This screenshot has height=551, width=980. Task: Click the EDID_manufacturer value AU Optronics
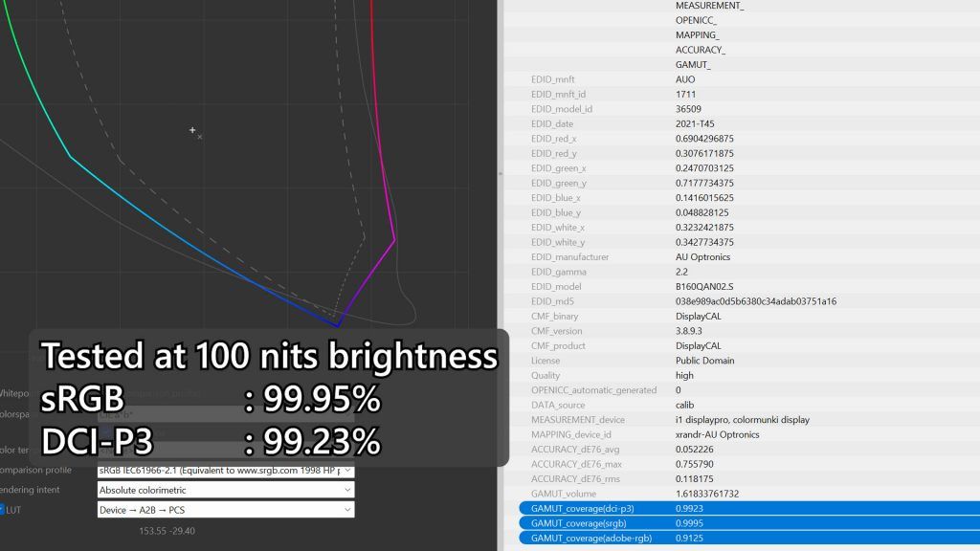pyautogui.click(x=702, y=256)
